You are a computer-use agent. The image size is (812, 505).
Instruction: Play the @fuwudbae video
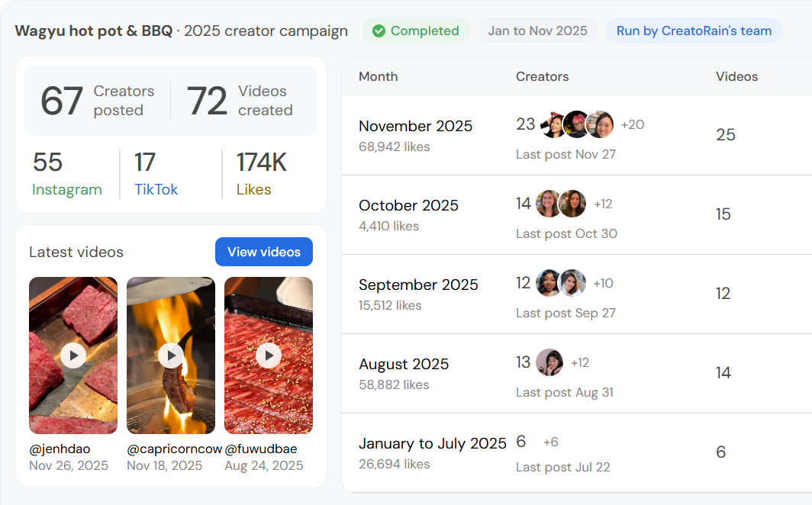[x=269, y=355]
